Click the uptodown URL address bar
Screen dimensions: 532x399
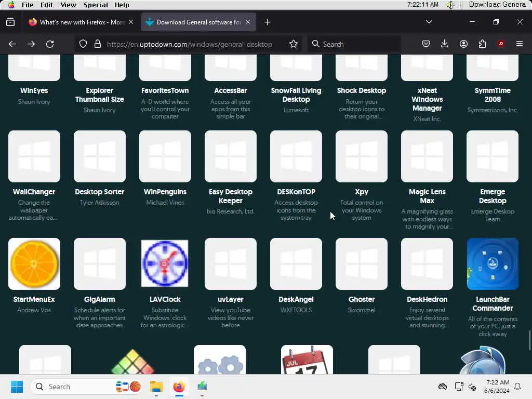tap(189, 44)
